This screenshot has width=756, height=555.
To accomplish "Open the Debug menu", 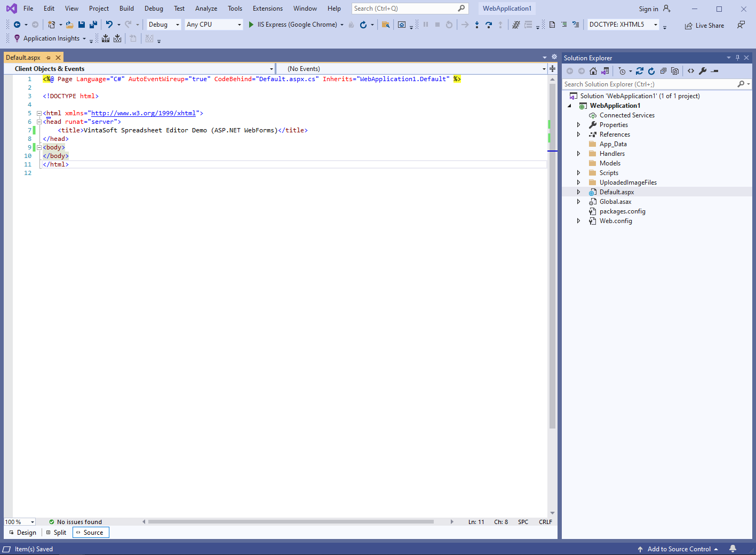I will coord(154,9).
